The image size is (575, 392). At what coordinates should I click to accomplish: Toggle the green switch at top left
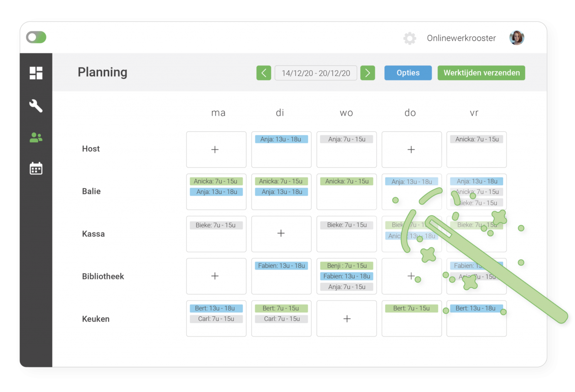[x=36, y=37]
